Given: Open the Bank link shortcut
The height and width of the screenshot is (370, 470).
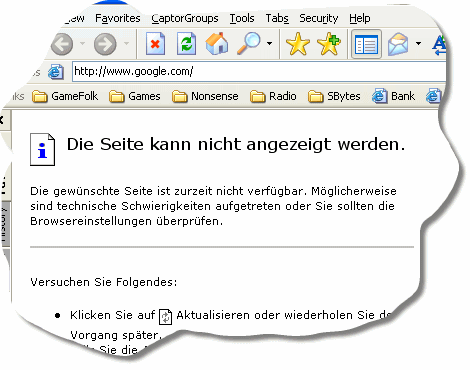Looking at the screenshot, I should pos(393,96).
